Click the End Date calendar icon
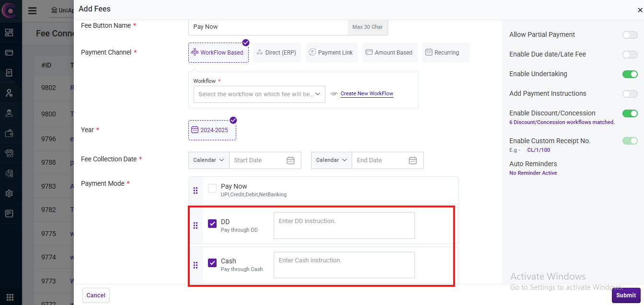Image resolution: width=644 pixels, height=305 pixels. tap(413, 160)
